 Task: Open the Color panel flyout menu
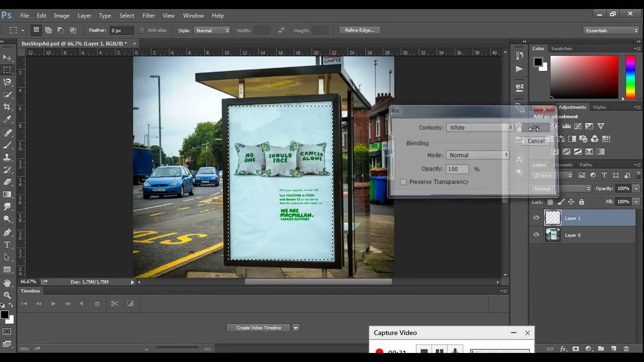coord(637,49)
